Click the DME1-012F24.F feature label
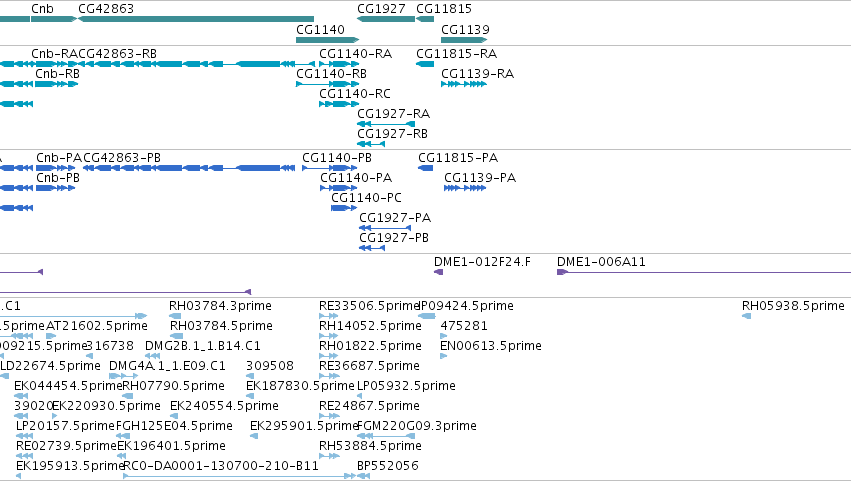Viewport: 851px width, 481px height. pyautogui.click(x=482, y=262)
